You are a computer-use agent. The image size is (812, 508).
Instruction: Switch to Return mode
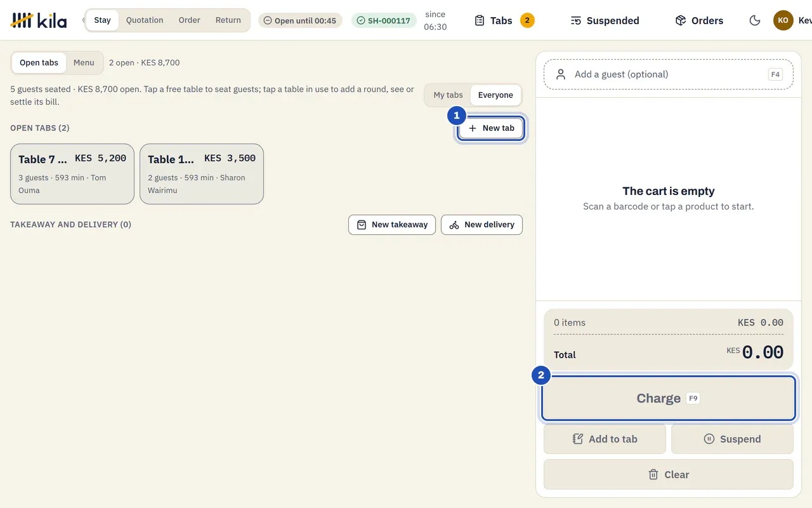(x=228, y=20)
